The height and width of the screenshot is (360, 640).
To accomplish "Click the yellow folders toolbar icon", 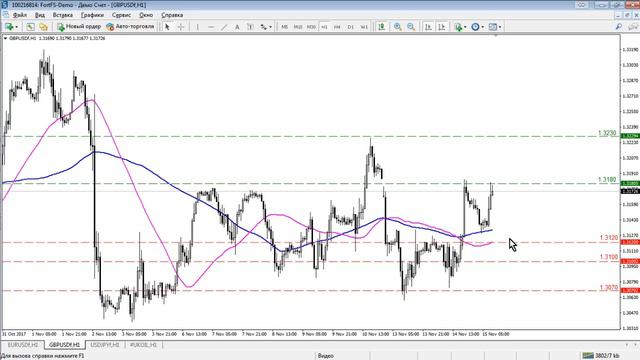I will (43, 27).
